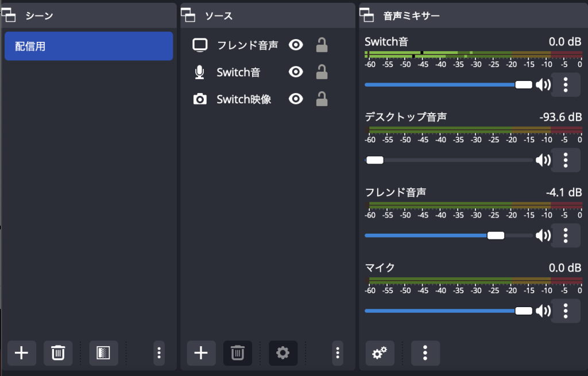Select フレンド音声 source row
This screenshot has width=588, height=376.
coord(268,45)
